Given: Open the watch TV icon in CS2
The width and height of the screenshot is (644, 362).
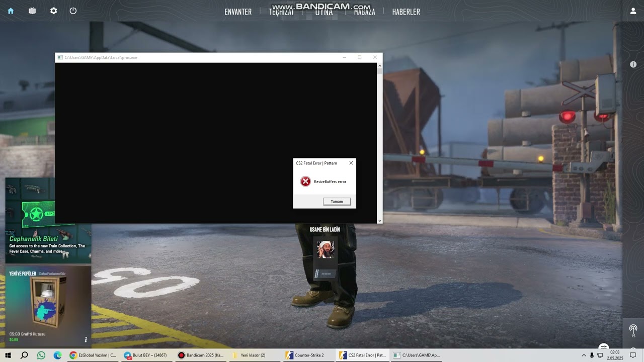Looking at the screenshot, I should tap(32, 11).
